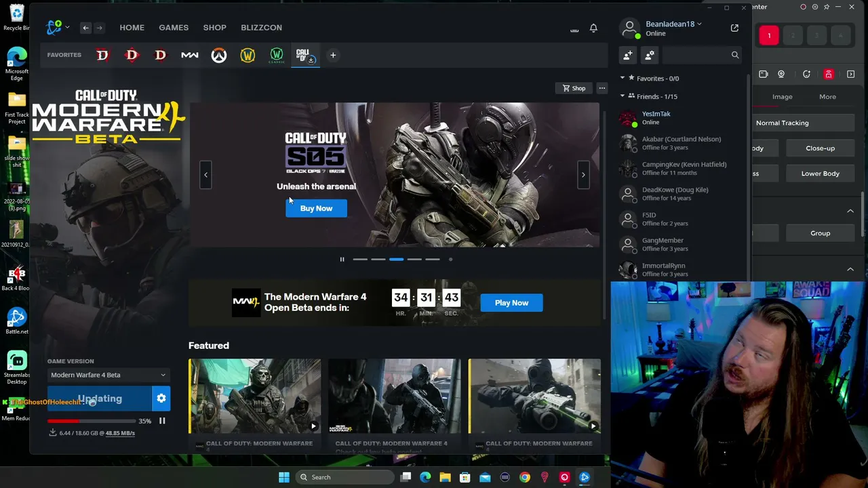This screenshot has width=868, height=488.
Task: Pause the game update download
Action: (162, 421)
